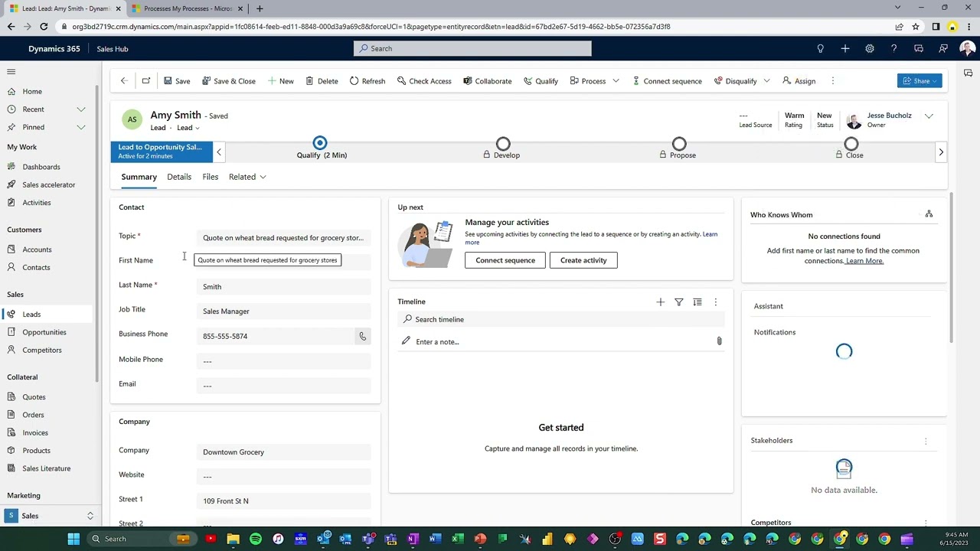Refresh the lead form
The width and height of the screenshot is (980, 551).
click(367, 81)
